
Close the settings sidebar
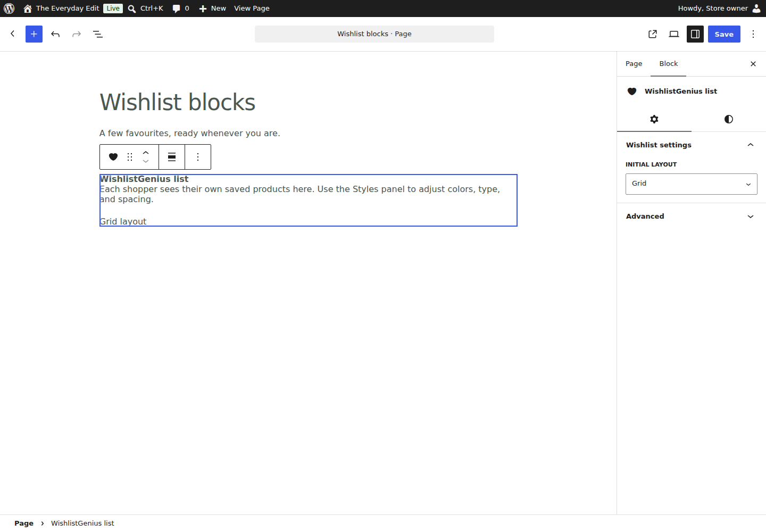click(753, 64)
